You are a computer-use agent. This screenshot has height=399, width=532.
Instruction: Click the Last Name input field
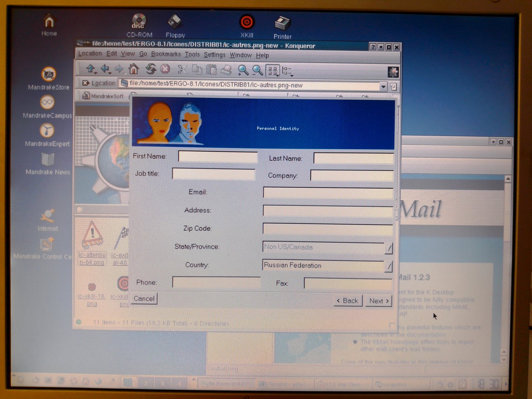354,158
